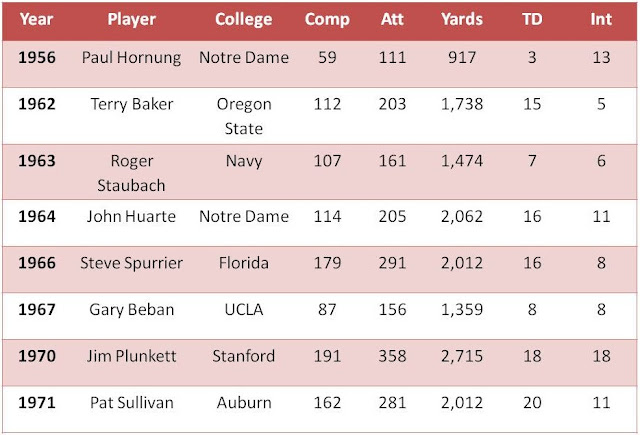Click the Yards column header

point(462,20)
